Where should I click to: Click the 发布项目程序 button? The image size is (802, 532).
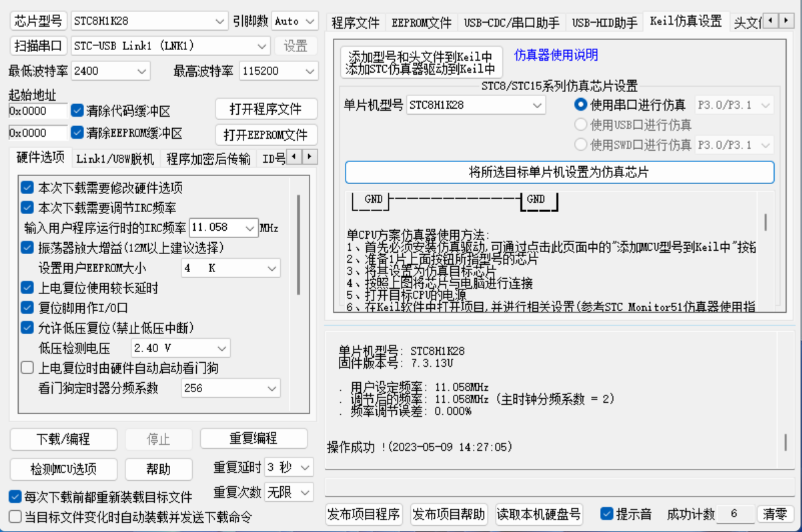[364, 514]
